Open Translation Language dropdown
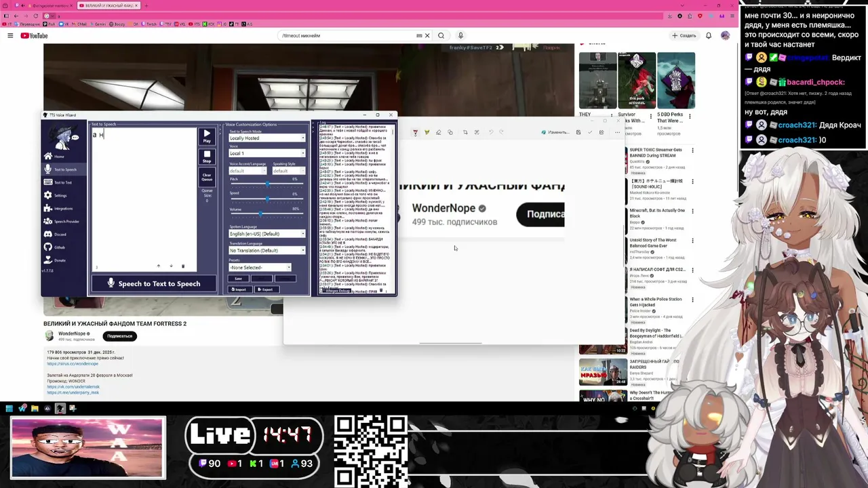 tap(267, 251)
